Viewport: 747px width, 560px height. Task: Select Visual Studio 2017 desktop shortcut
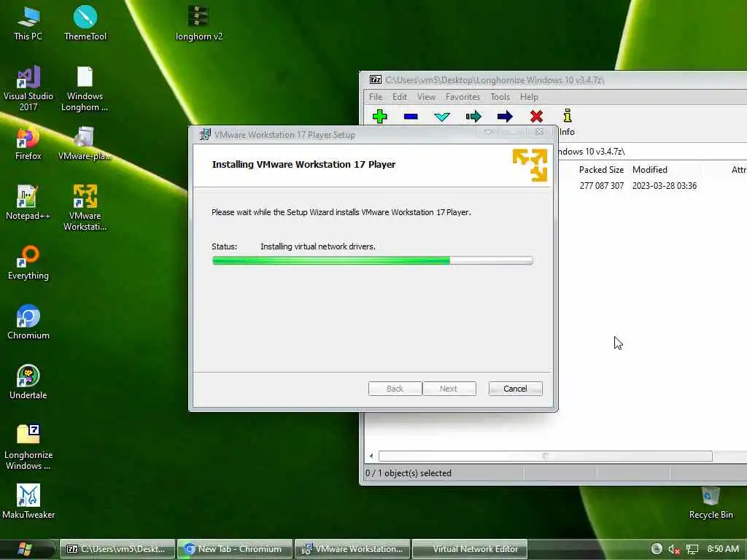(x=28, y=88)
